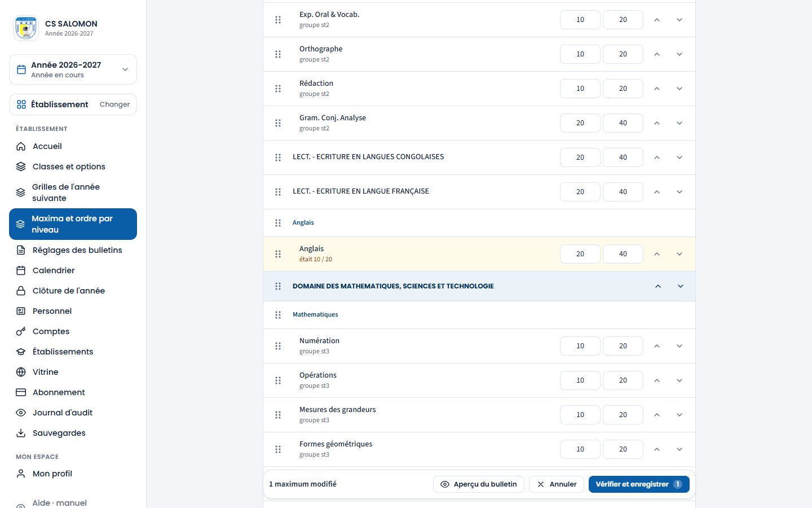Move DOMAINE DES MATHEMATIQUES section down
The height and width of the screenshot is (508, 812).
[681, 286]
